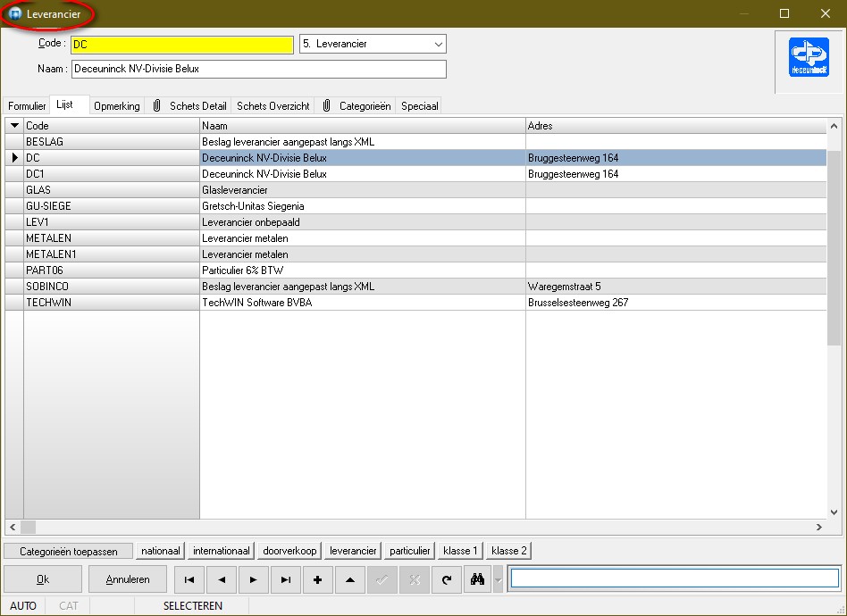Jump to the first record
Viewport: 847px width, 616px height.
click(189, 579)
